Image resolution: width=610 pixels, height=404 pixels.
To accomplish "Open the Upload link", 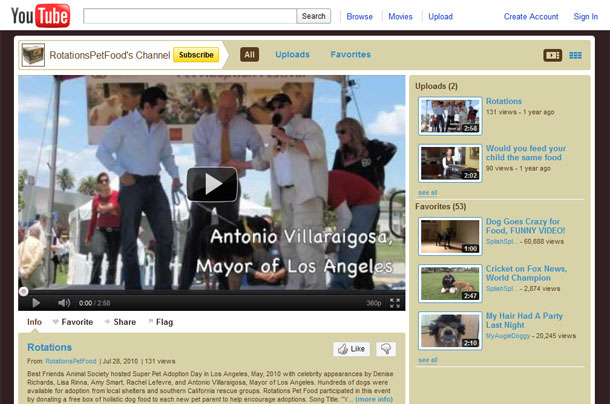I will (440, 16).
